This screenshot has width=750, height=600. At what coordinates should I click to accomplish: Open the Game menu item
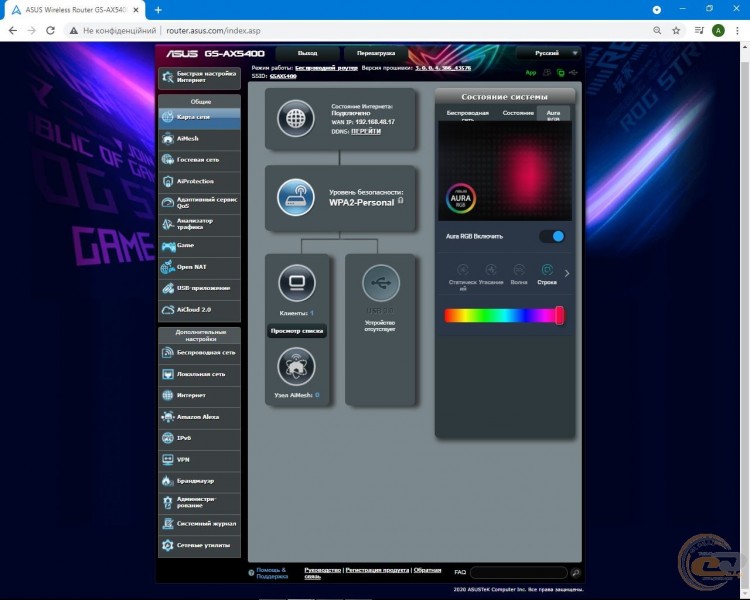tap(199, 246)
